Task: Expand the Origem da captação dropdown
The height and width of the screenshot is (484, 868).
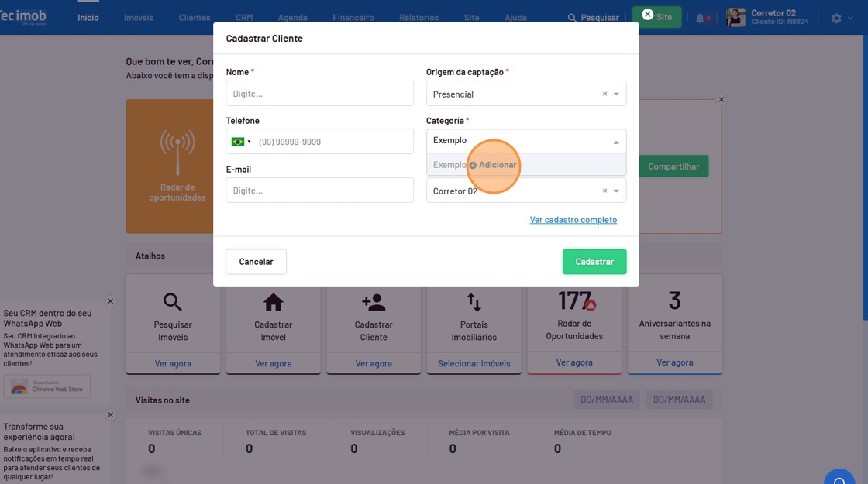Action: pos(616,94)
